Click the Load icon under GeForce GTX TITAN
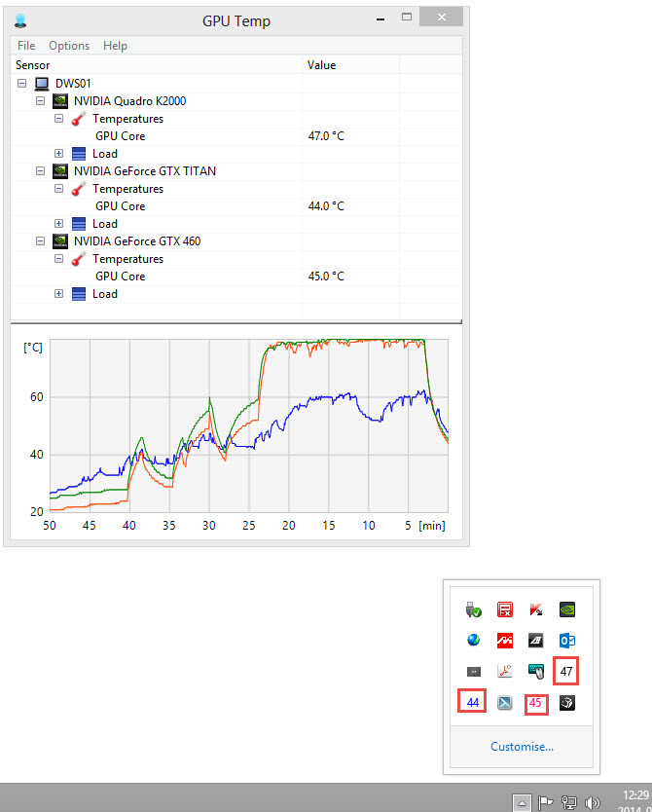This screenshot has width=652, height=812. point(79,224)
